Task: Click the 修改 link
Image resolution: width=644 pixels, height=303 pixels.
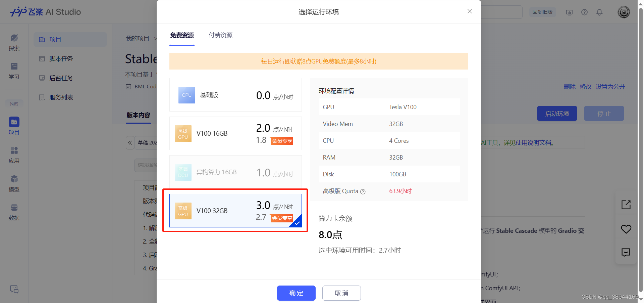Action: tap(586, 87)
